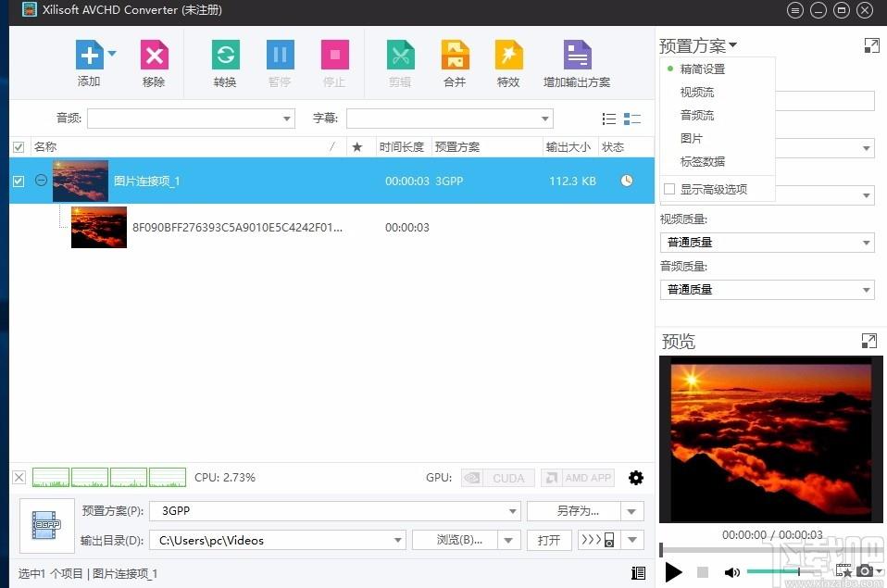The width and height of the screenshot is (887, 588).
Task: Toggle the select-all checkbox in header
Action: (19, 147)
